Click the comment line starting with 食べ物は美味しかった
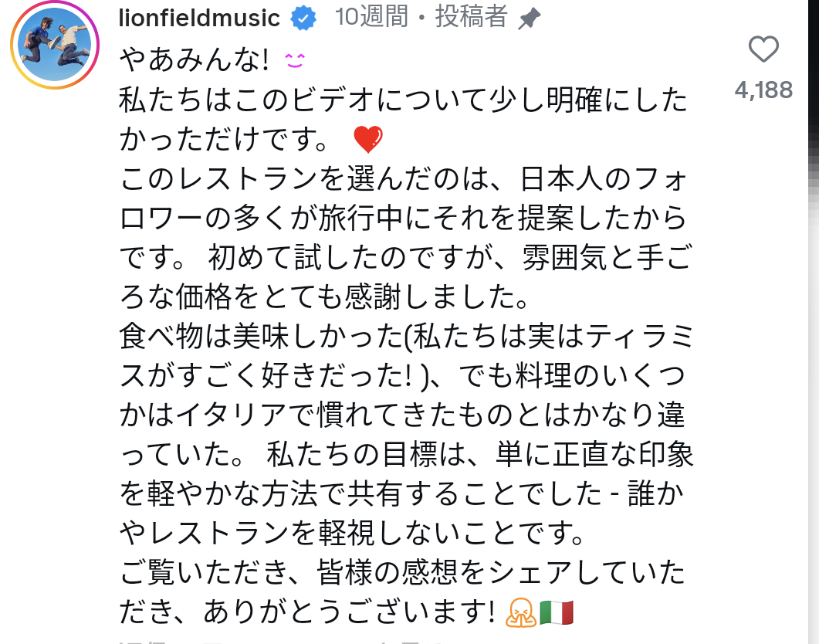Image resolution: width=819 pixels, height=644 pixels. pos(401,337)
